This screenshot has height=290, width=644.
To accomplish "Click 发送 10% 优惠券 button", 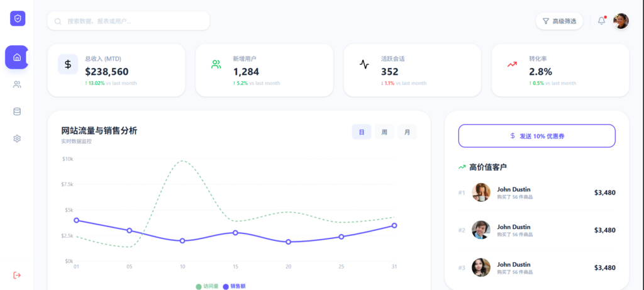I will pos(537,136).
